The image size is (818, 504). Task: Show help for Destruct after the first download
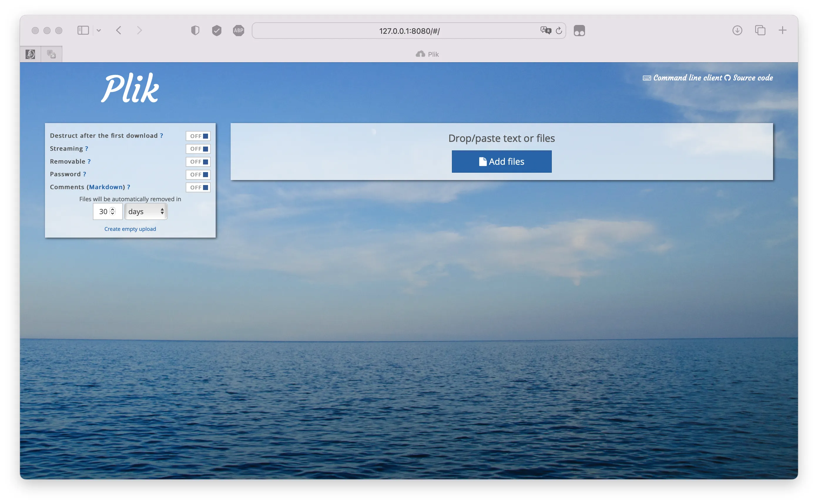coord(161,136)
